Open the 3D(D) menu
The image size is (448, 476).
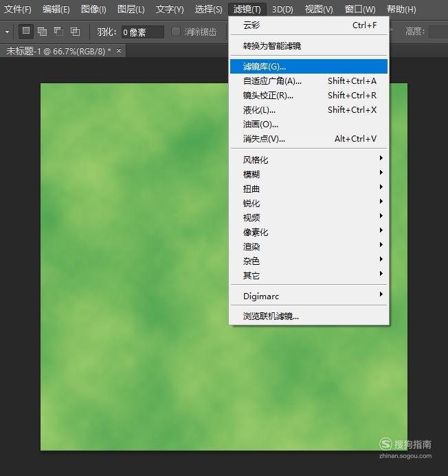[282, 10]
